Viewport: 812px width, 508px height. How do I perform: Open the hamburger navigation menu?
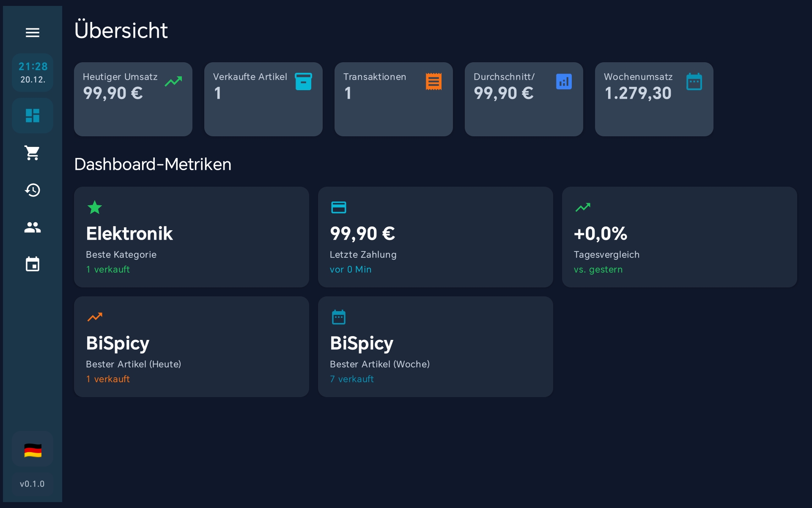point(33,33)
